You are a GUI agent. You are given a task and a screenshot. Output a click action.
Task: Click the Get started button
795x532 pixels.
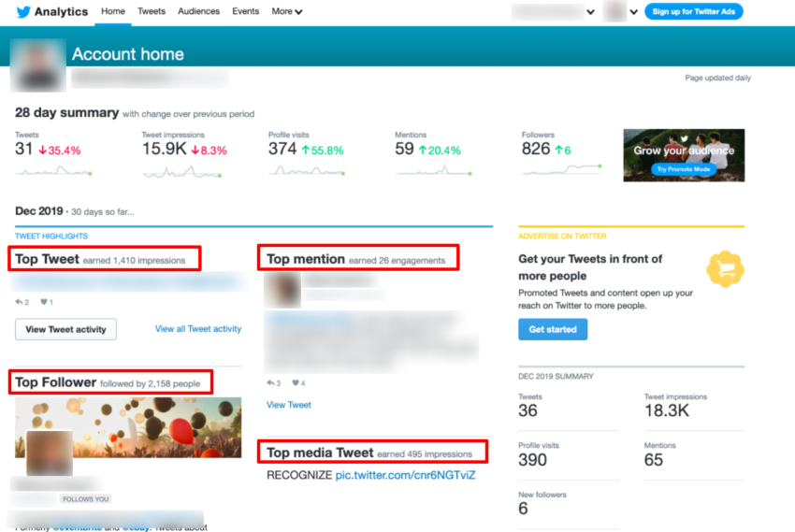coord(553,329)
